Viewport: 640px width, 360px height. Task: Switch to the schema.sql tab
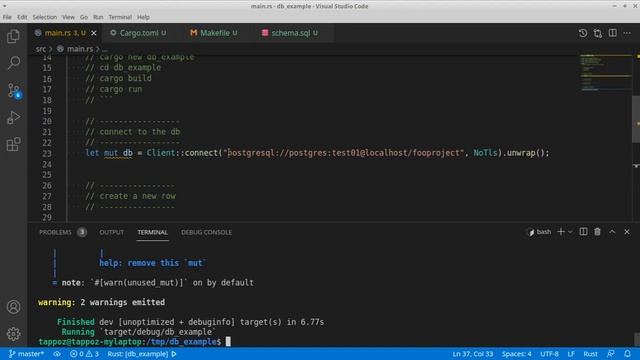tap(290, 33)
